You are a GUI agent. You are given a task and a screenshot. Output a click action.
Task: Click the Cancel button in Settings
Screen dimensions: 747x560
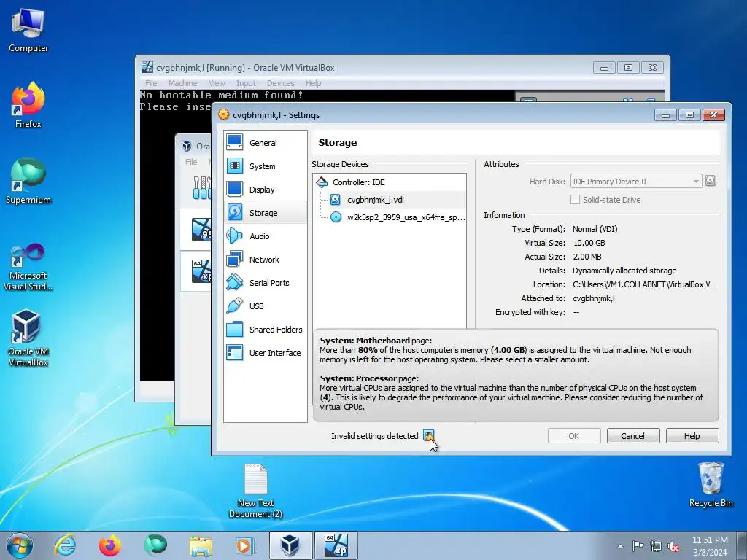coord(633,436)
